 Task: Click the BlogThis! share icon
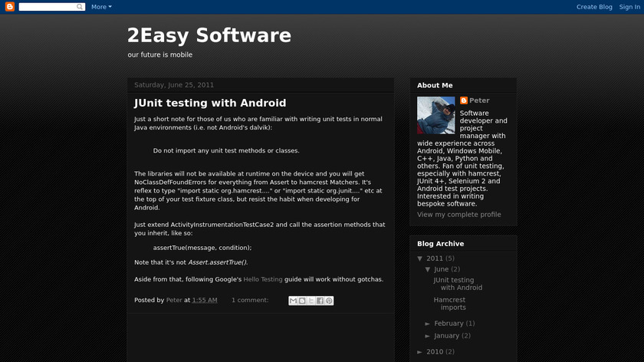click(x=302, y=301)
